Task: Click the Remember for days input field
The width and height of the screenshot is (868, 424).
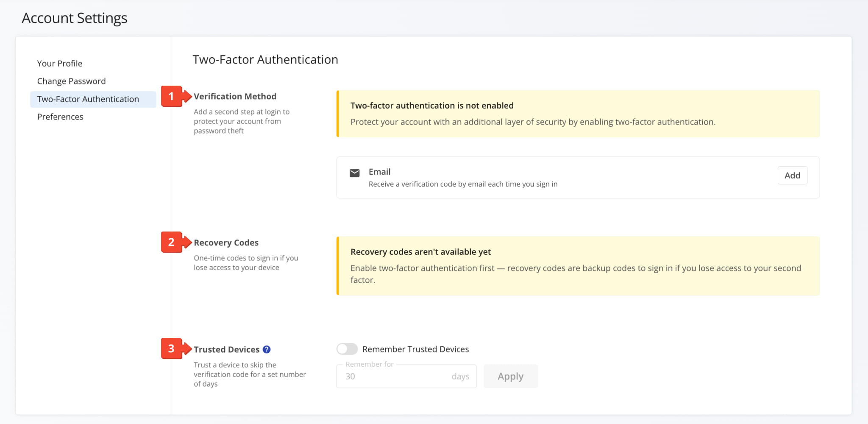Action: click(406, 377)
